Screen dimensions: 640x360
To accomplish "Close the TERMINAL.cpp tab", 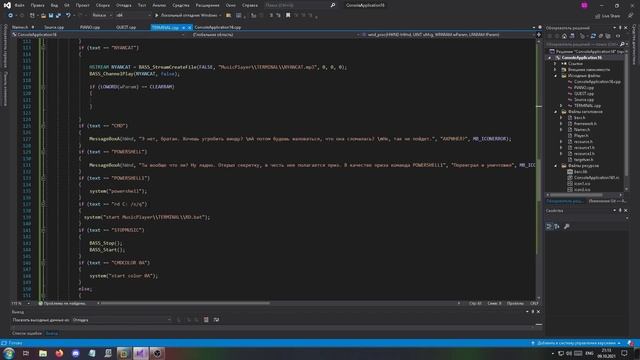I will coord(189,27).
